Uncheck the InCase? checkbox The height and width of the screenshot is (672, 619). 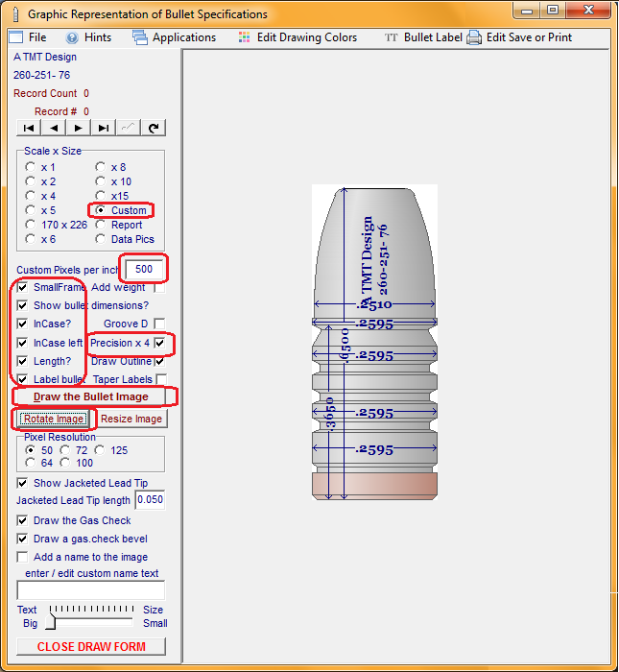click(22, 324)
